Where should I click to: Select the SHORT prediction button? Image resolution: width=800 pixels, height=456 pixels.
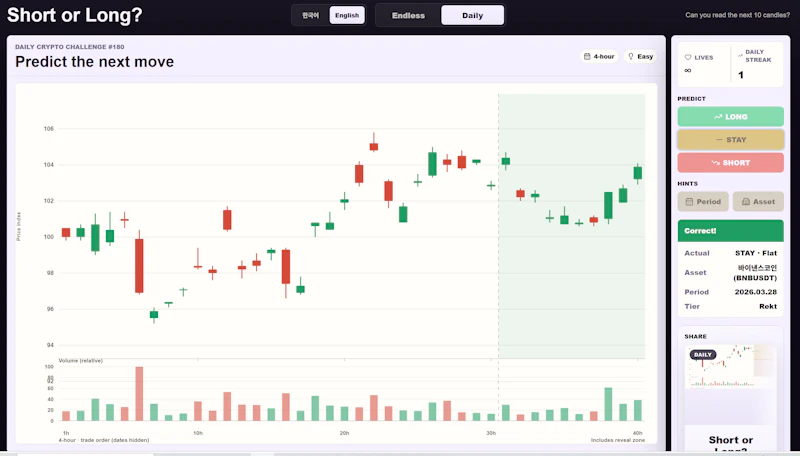(x=730, y=163)
